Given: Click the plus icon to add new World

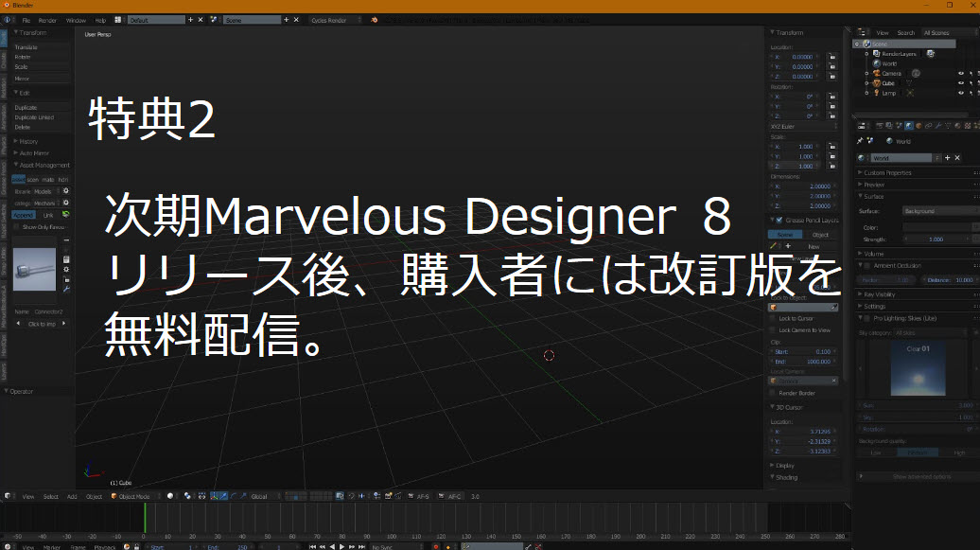Looking at the screenshot, I should (948, 158).
